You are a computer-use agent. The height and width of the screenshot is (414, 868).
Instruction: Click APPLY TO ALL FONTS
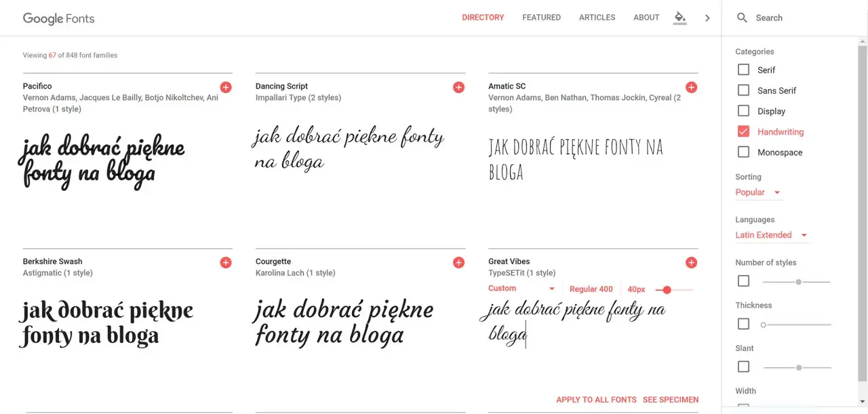tap(596, 400)
